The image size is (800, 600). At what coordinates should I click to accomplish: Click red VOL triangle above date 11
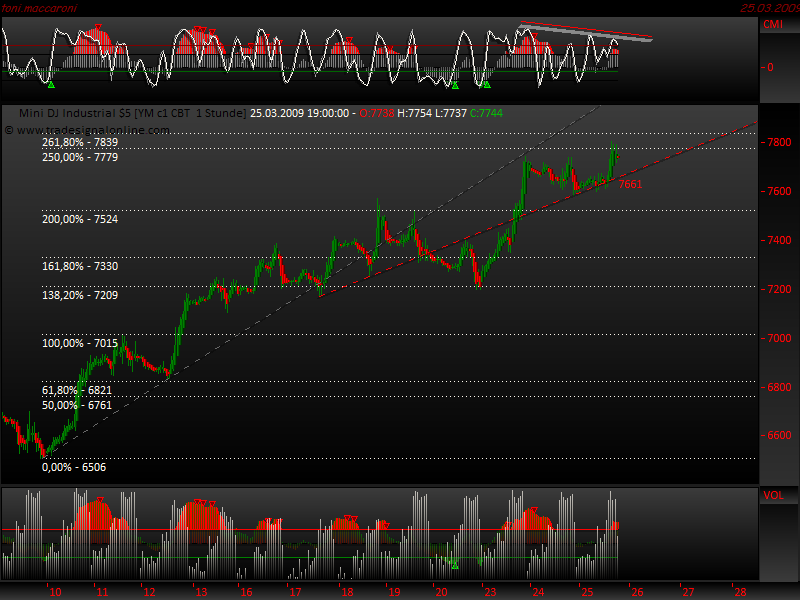tap(100, 499)
